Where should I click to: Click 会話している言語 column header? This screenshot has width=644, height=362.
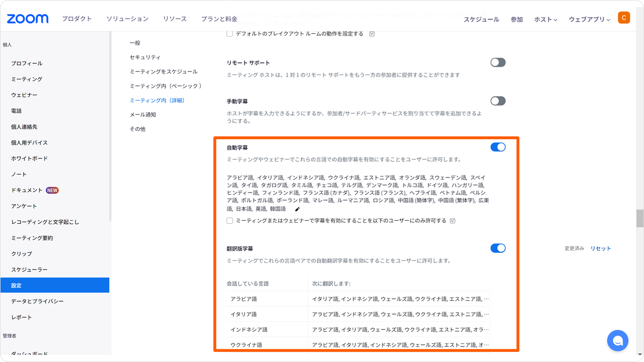point(248,284)
